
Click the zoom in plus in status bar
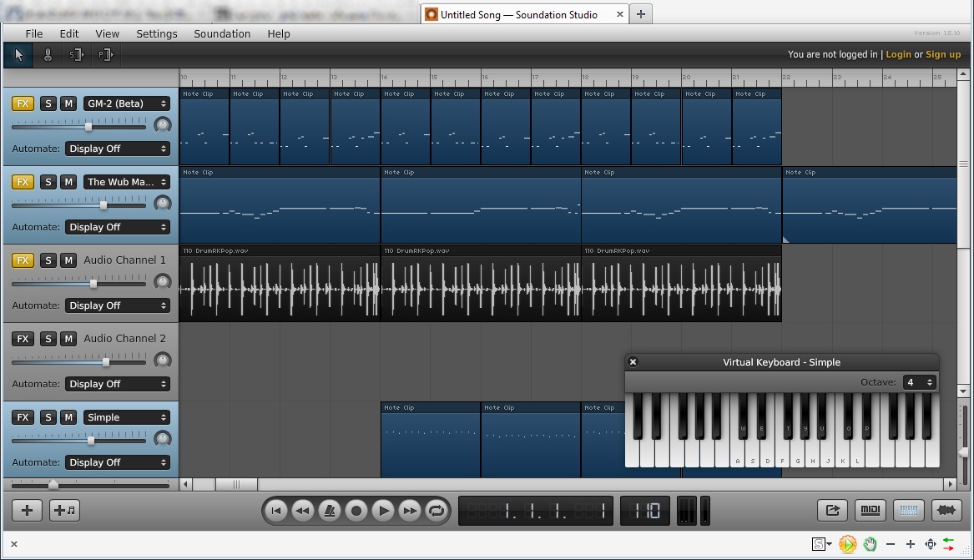click(910, 544)
